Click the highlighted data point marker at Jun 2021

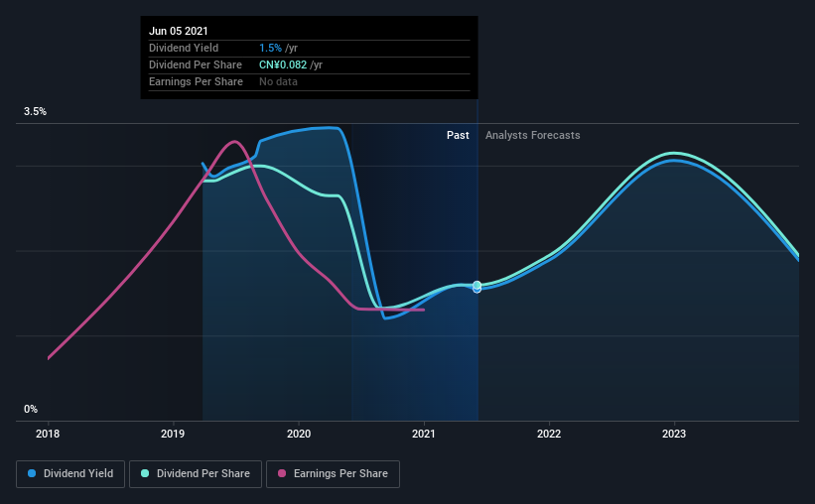[477, 287]
